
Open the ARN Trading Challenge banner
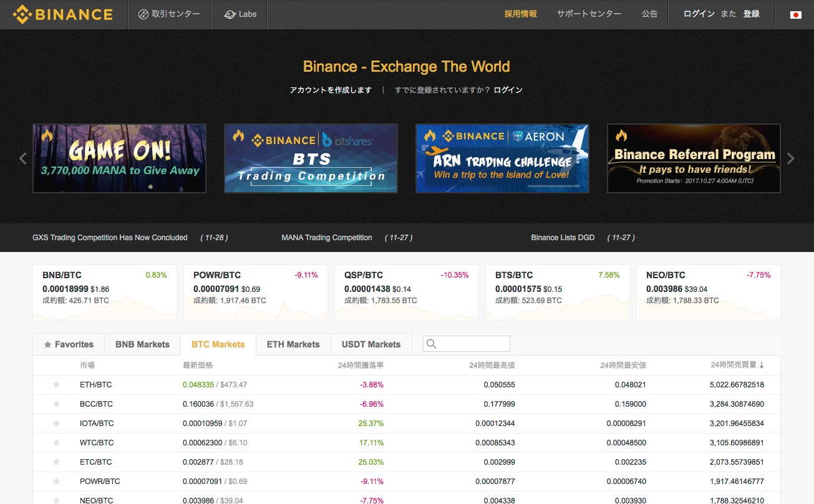point(502,158)
